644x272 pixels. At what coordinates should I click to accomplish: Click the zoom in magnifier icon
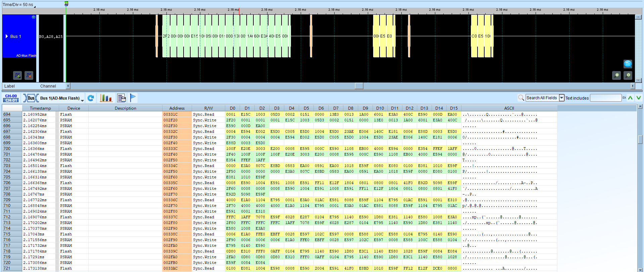(628, 75)
